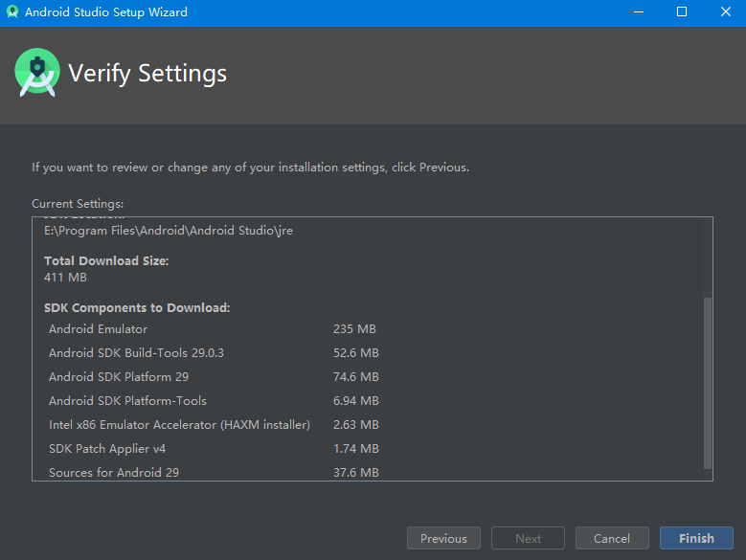Click the Current Settings label
746x560 pixels.
(78, 204)
